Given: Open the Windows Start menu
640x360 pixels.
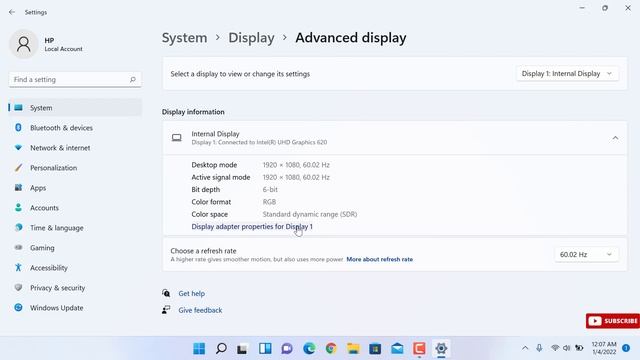Looking at the screenshot, I should tap(199, 348).
